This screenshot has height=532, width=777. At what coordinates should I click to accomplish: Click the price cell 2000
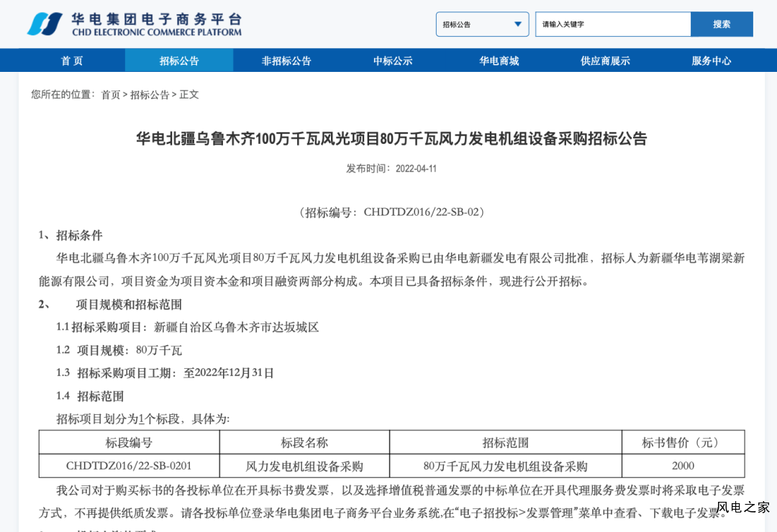pyautogui.click(x=683, y=466)
